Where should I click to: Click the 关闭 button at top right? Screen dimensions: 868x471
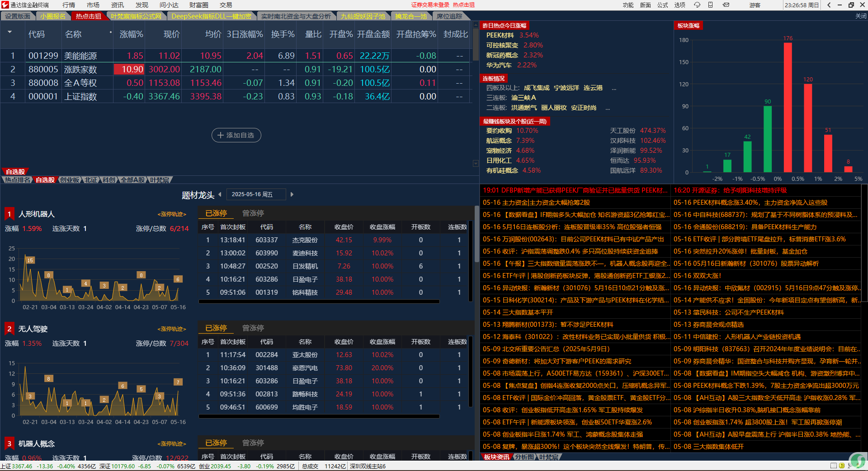coord(861,16)
